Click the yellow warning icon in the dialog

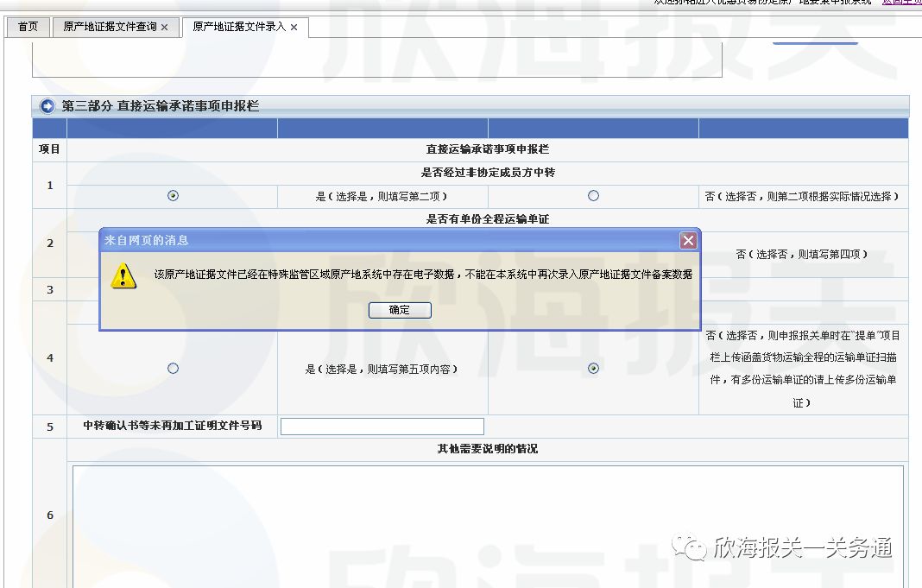pyautogui.click(x=123, y=275)
